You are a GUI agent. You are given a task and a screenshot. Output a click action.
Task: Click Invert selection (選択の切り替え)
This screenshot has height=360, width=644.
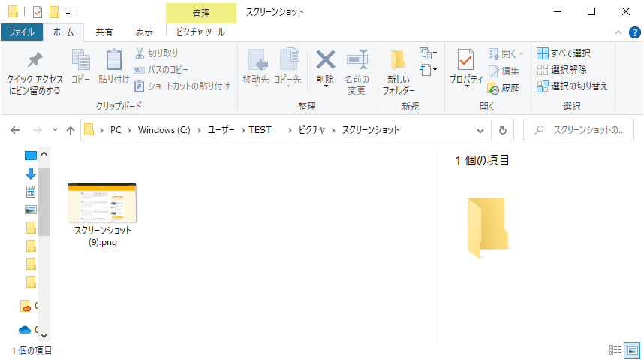[572, 86]
